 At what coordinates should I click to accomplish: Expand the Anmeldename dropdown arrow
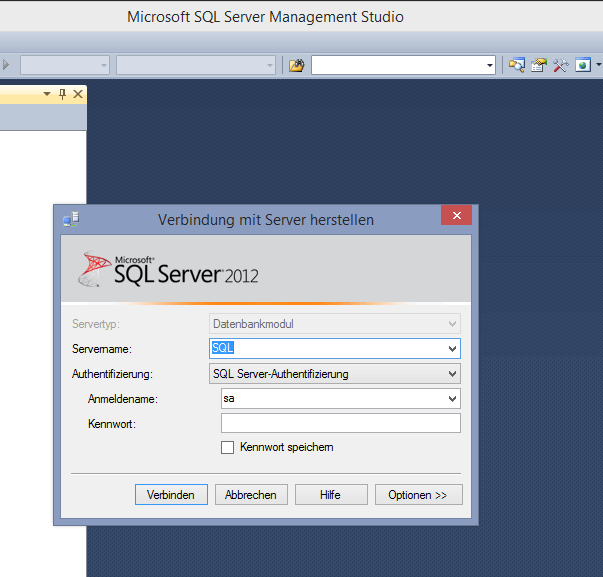452,399
